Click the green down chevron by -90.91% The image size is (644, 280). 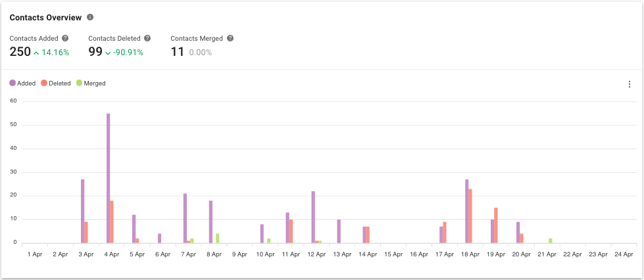(x=108, y=53)
